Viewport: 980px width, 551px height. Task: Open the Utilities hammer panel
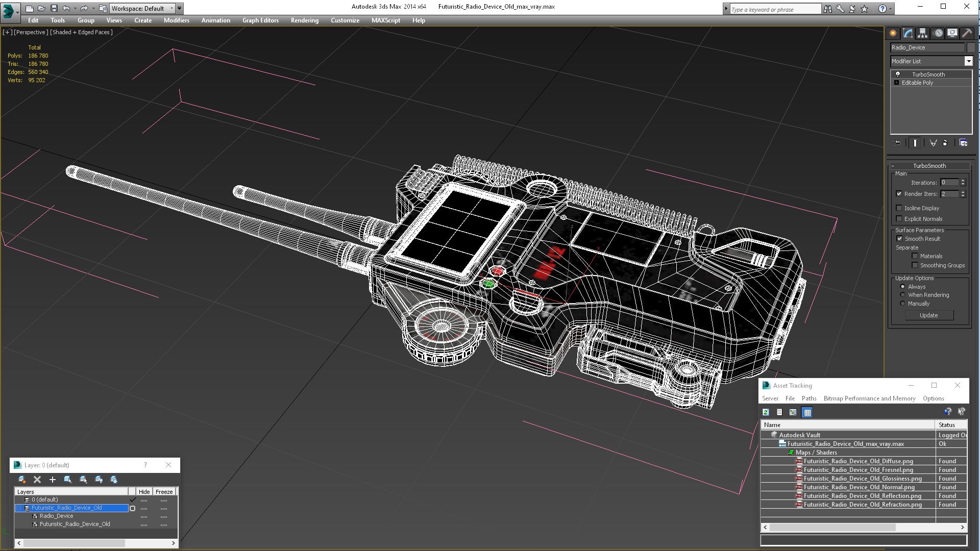[967, 33]
